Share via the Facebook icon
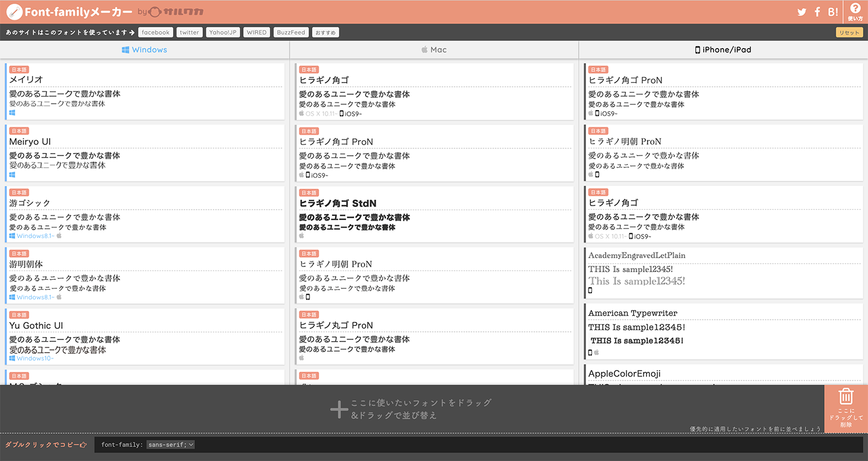The height and width of the screenshot is (461, 868). pyautogui.click(x=818, y=12)
